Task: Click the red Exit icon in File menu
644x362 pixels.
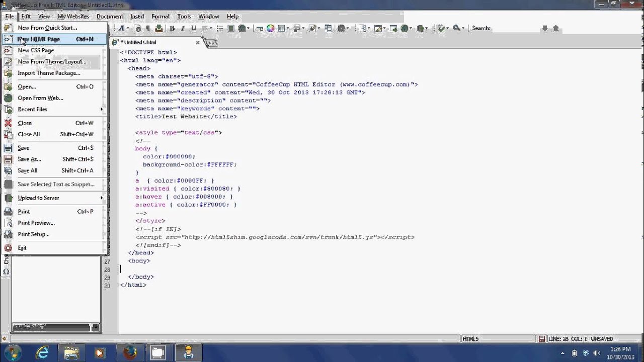Action: [x=8, y=248]
